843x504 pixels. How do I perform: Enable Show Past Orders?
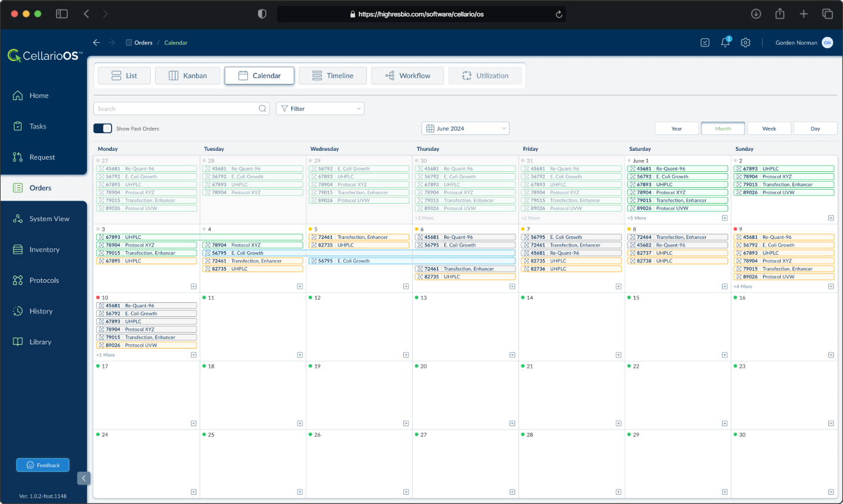coord(102,128)
